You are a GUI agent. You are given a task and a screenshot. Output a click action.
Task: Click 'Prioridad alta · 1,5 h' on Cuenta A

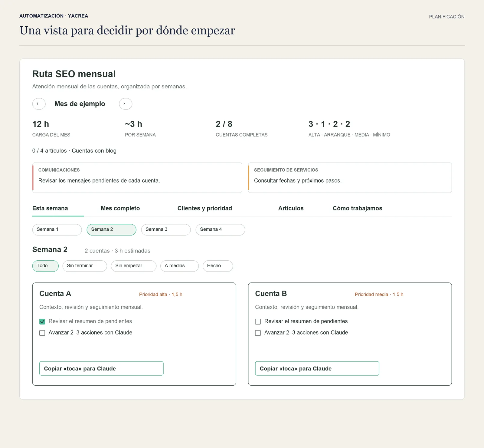[x=161, y=294]
